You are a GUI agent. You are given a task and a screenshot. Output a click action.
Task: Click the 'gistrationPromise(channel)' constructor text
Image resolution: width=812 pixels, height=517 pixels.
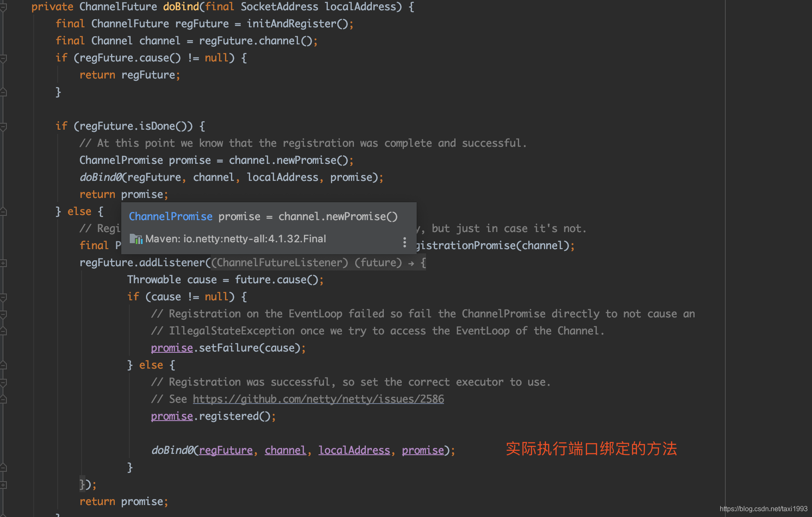pos(492,246)
